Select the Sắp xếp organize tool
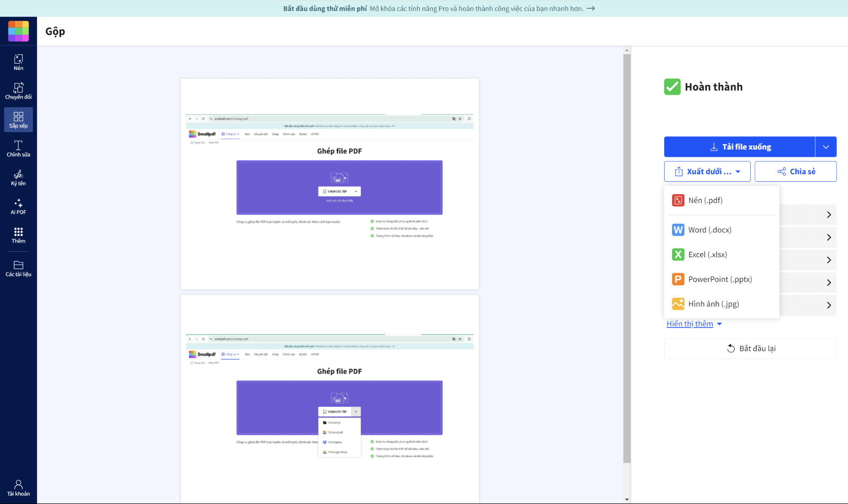The width and height of the screenshot is (848, 504). pyautogui.click(x=18, y=120)
